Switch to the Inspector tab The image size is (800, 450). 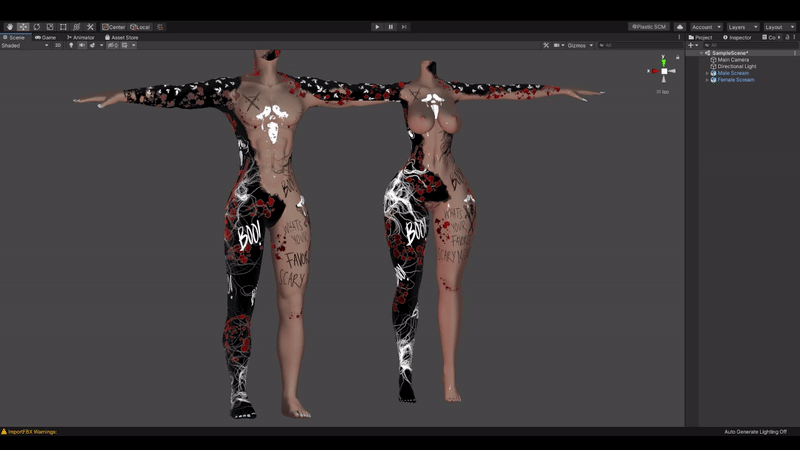pos(737,37)
